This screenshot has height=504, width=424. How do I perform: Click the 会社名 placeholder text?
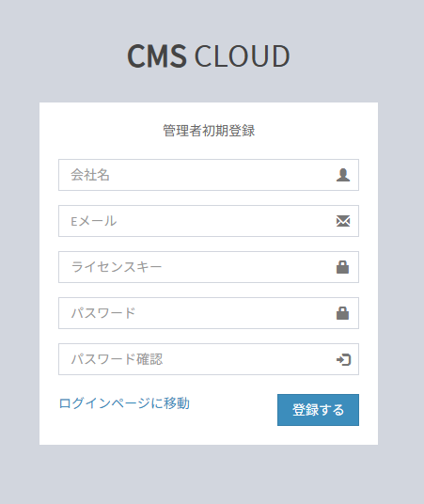point(90,175)
